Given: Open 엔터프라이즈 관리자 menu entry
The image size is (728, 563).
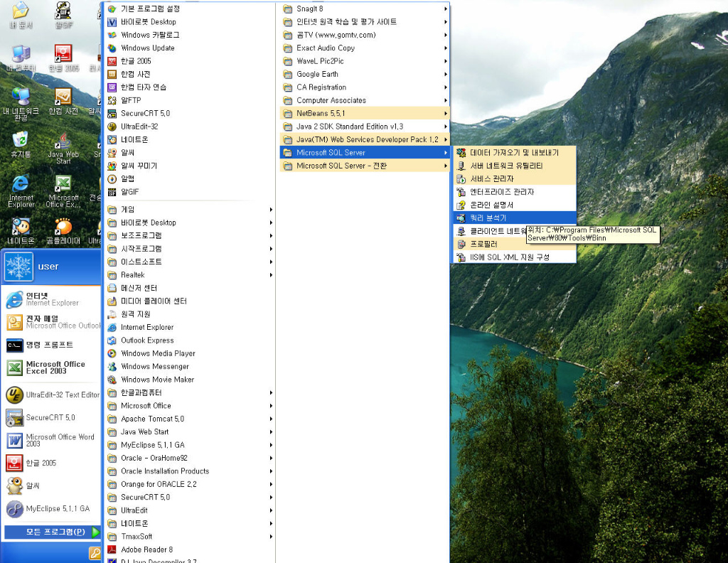Looking at the screenshot, I should coord(515,192).
